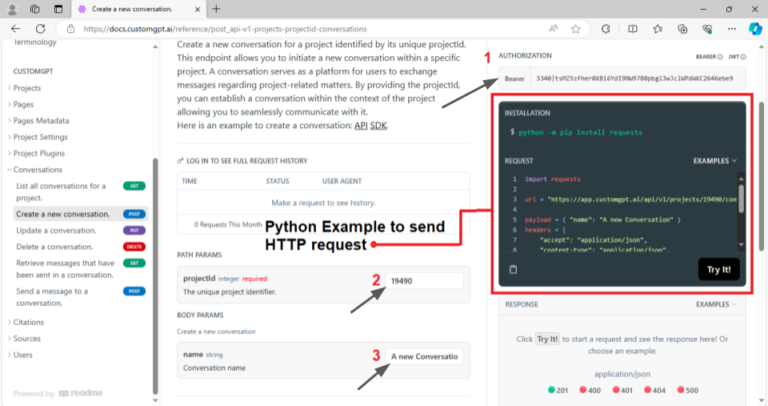The width and height of the screenshot is (768, 406).
Task: Click the 'STATUS' column header
Action: 278,181
